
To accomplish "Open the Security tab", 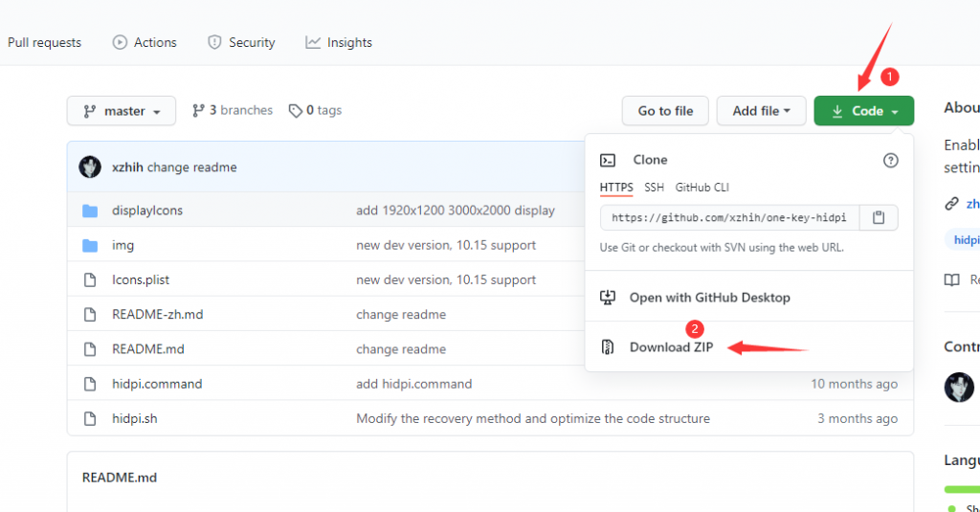I will (x=241, y=42).
